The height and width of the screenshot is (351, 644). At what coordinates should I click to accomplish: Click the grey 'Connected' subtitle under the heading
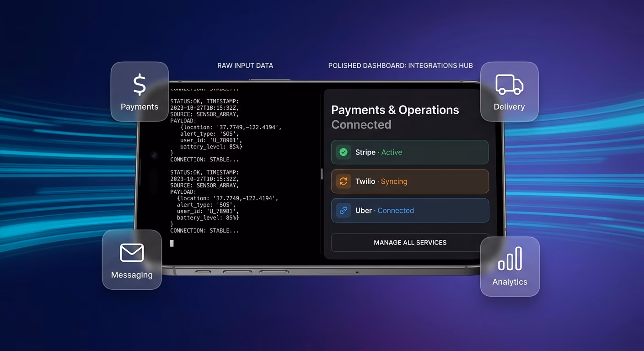coord(361,125)
